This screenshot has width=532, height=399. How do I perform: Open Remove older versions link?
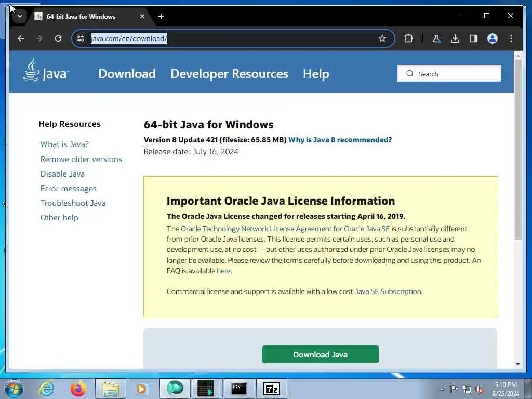(81, 159)
